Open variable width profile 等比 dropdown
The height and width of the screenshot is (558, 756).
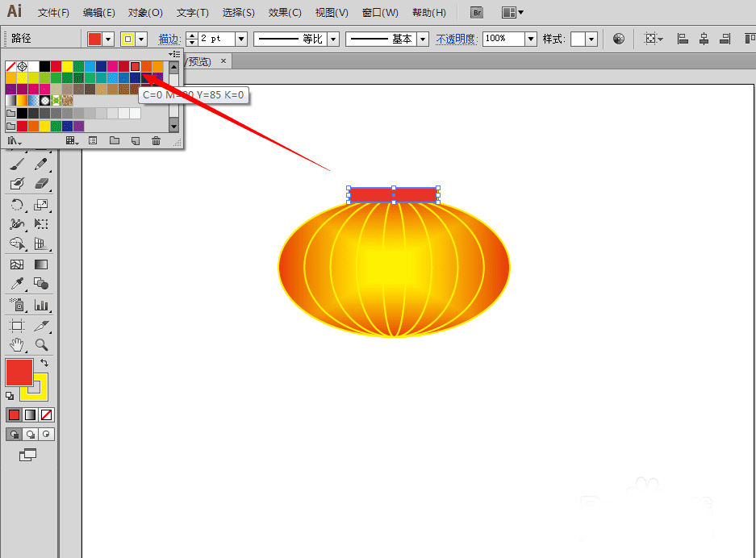[333, 39]
